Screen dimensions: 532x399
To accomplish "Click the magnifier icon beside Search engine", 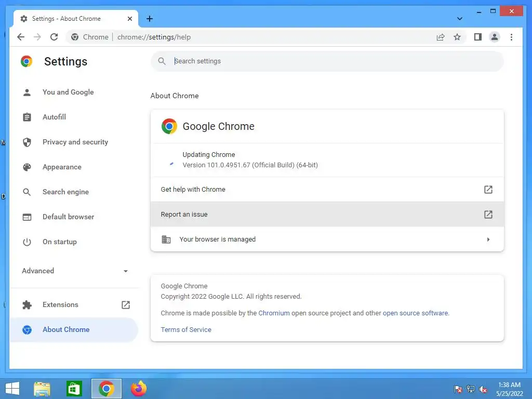I will point(27,192).
